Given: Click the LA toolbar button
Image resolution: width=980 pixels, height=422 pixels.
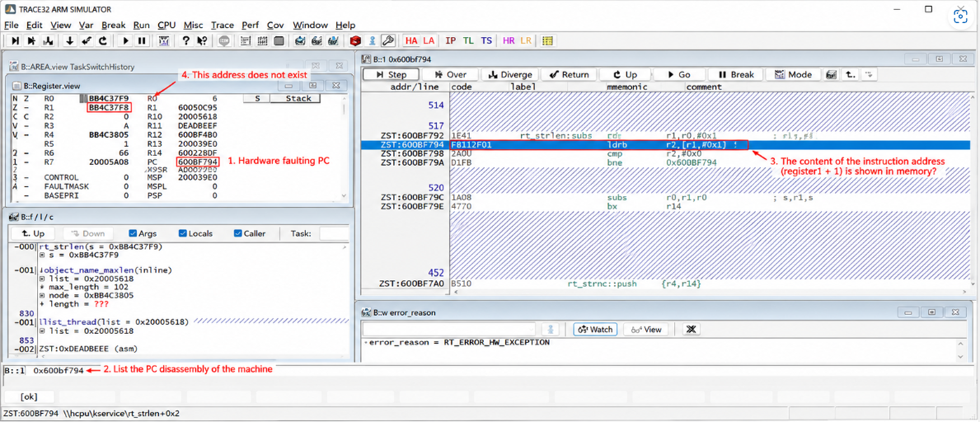Looking at the screenshot, I should click(428, 40).
